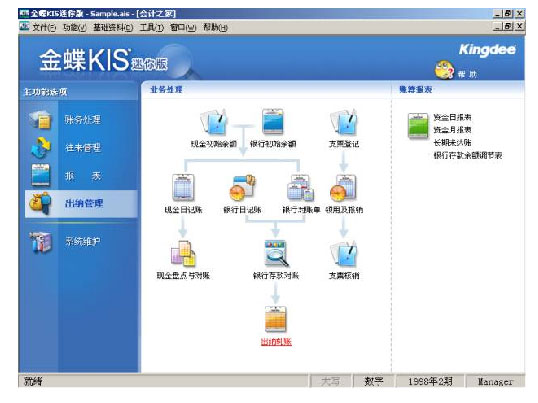The width and height of the screenshot is (538, 403).
Task: Open the 基础资料 menu
Action: 113,27
